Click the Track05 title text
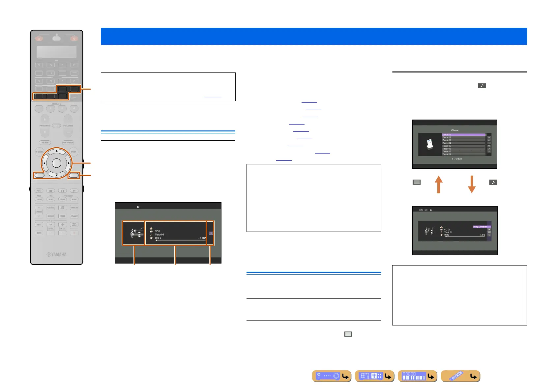 click(x=160, y=235)
